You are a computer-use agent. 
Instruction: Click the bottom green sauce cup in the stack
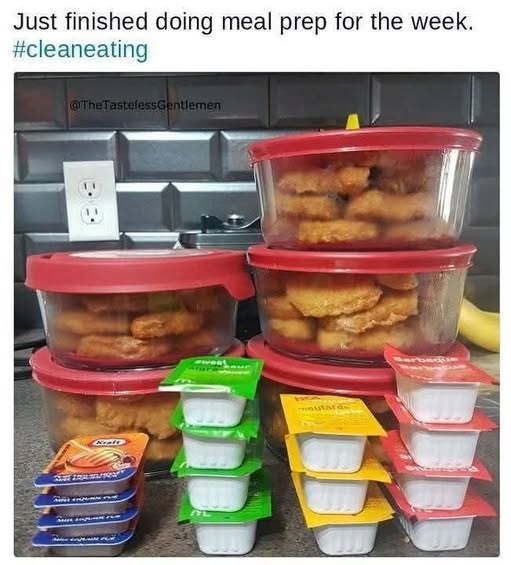tap(225, 526)
